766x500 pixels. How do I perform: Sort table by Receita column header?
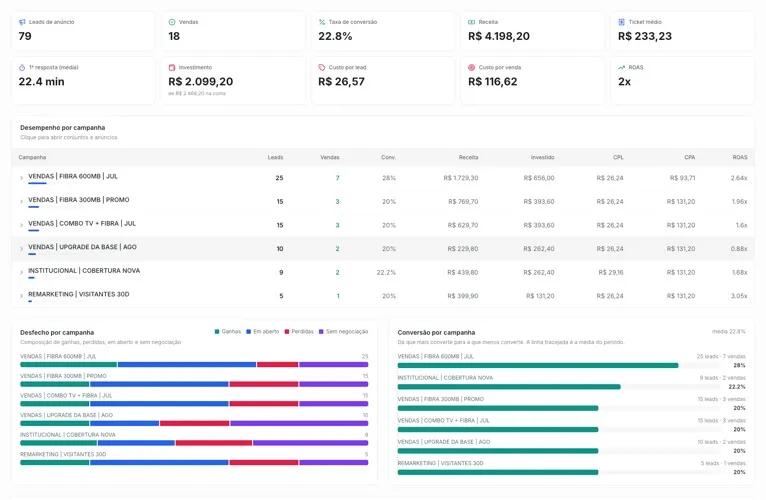468,157
